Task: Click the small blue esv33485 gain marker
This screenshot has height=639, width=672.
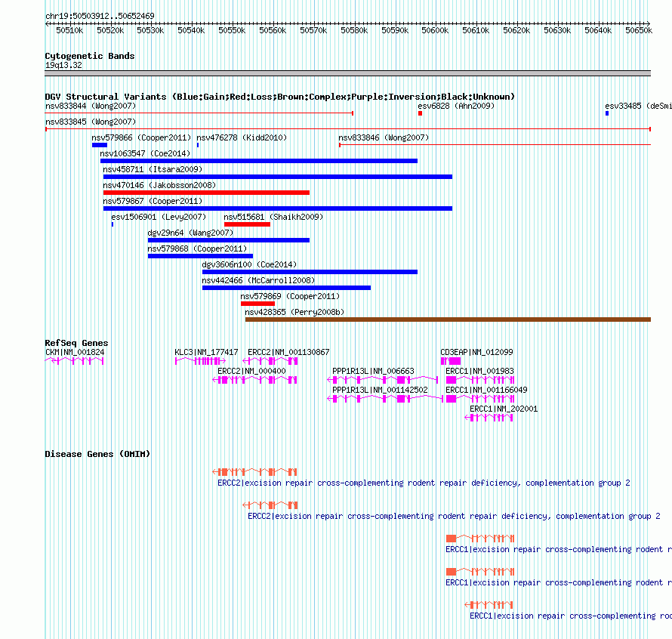Action: coord(607,113)
